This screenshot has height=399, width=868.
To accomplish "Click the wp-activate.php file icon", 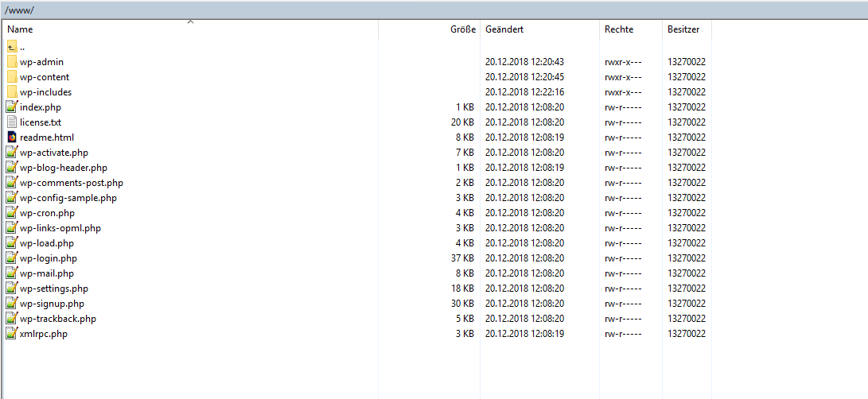I will [x=12, y=152].
